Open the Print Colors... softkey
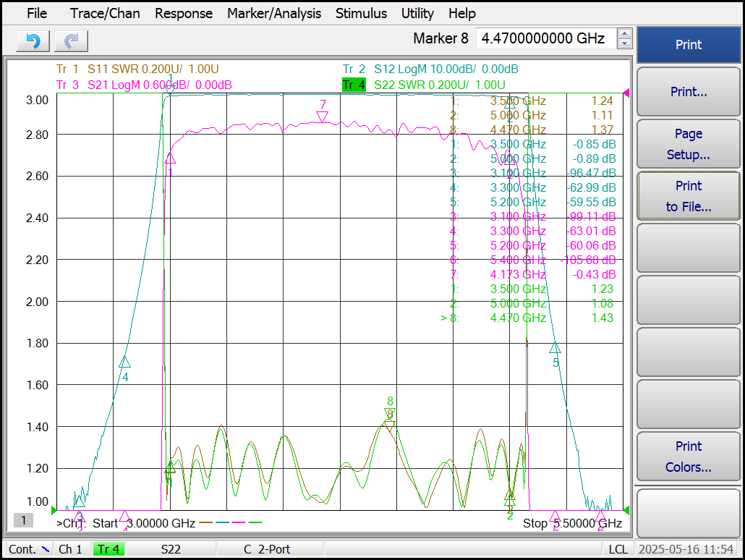The height and width of the screenshot is (560, 745). [689, 457]
